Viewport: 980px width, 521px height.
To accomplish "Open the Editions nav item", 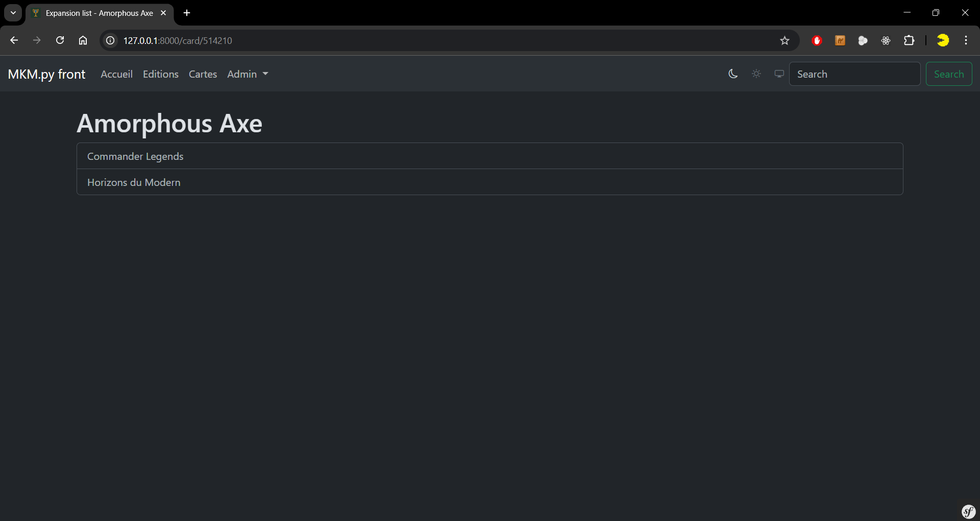I will pyautogui.click(x=161, y=74).
